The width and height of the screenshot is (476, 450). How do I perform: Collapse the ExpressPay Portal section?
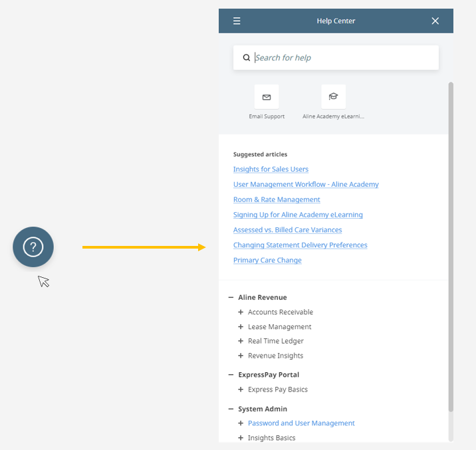pyautogui.click(x=231, y=375)
